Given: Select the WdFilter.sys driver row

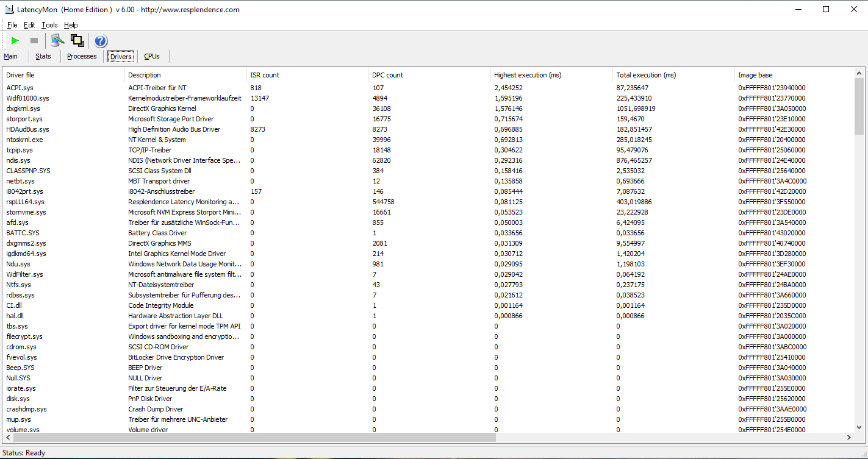Looking at the screenshot, I should pos(428,274).
